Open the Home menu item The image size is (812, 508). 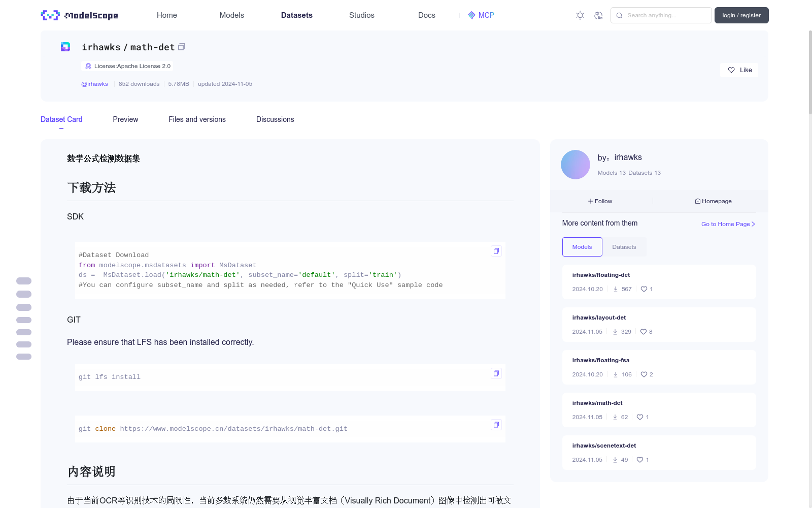(x=167, y=15)
